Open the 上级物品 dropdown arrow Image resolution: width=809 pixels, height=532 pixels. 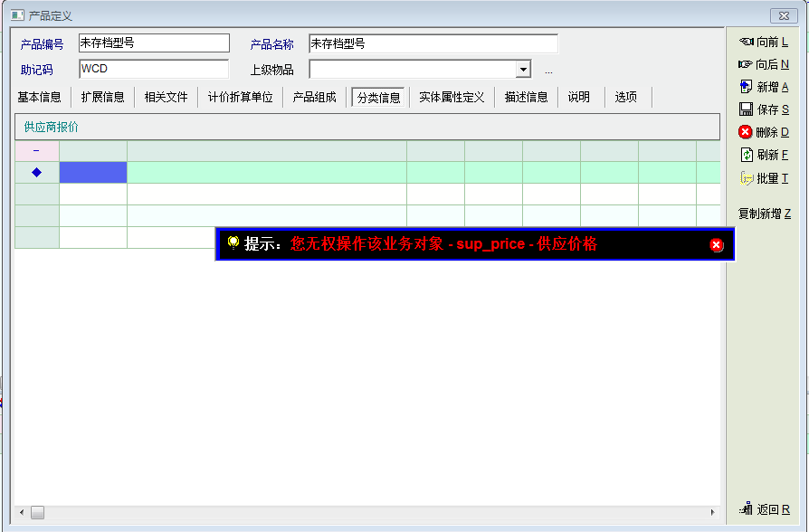[x=523, y=70]
